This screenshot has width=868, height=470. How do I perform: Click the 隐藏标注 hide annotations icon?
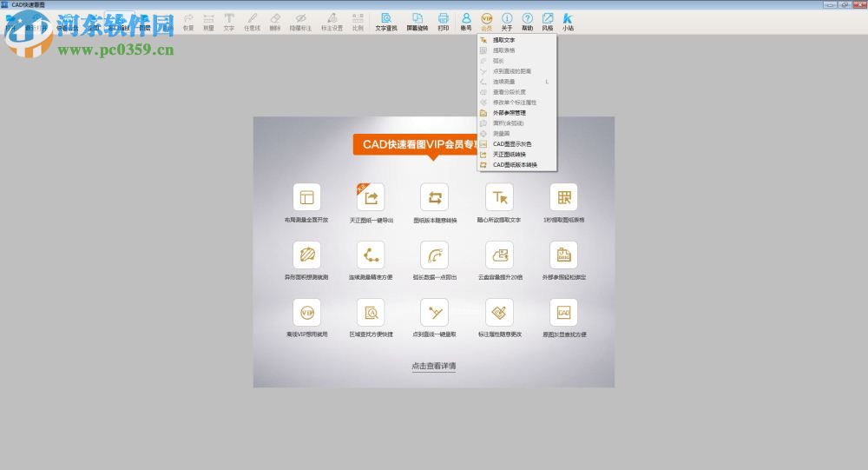(x=300, y=22)
